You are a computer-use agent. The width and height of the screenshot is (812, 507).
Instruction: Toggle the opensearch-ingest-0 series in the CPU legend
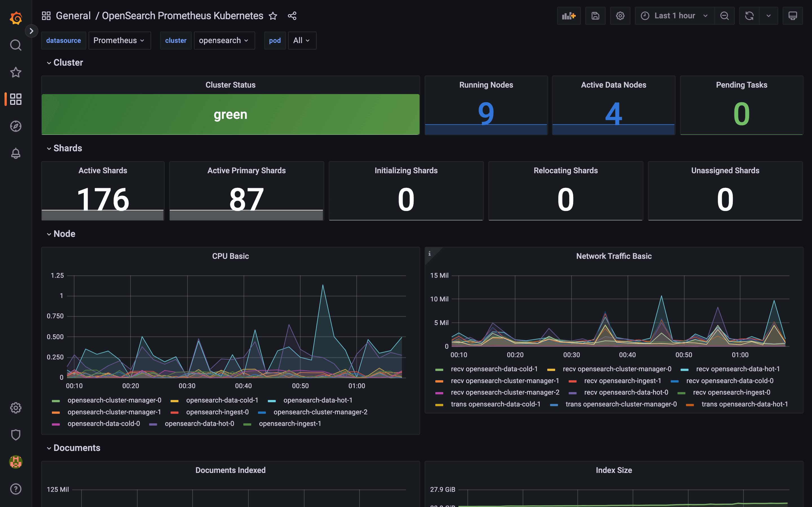(x=217, y=412)
